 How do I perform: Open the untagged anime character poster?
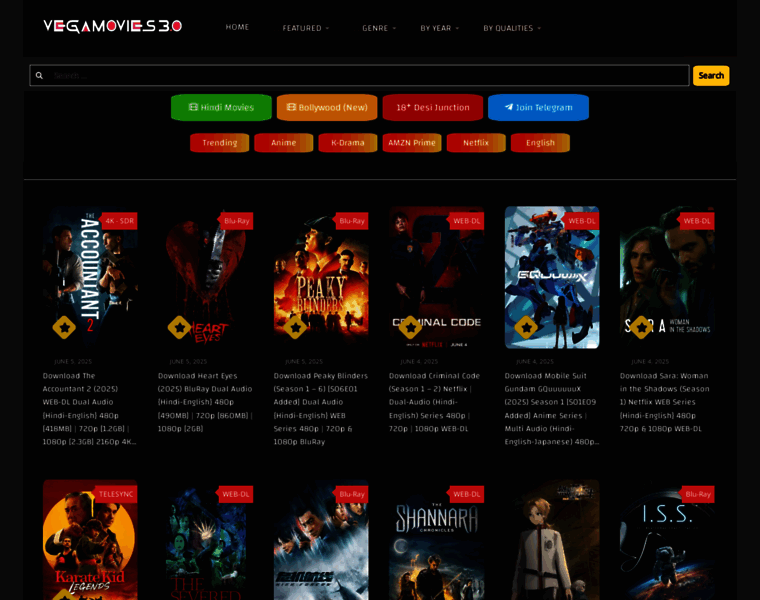point(552,540)
